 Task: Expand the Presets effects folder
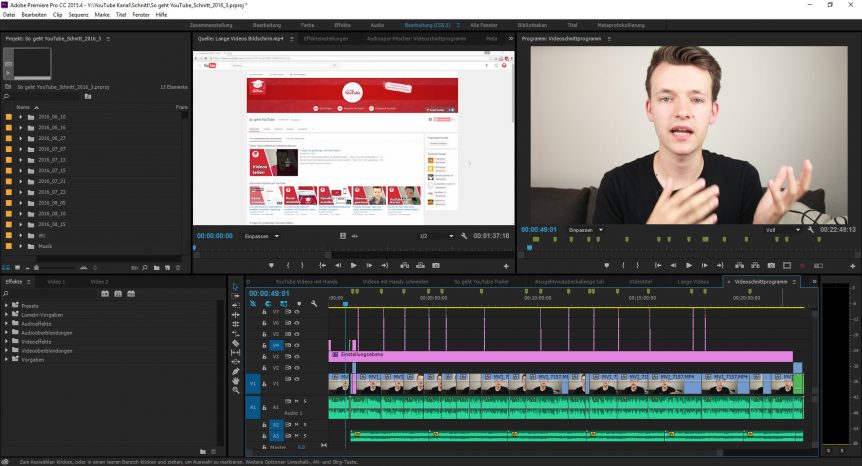(x=6, y=306)
